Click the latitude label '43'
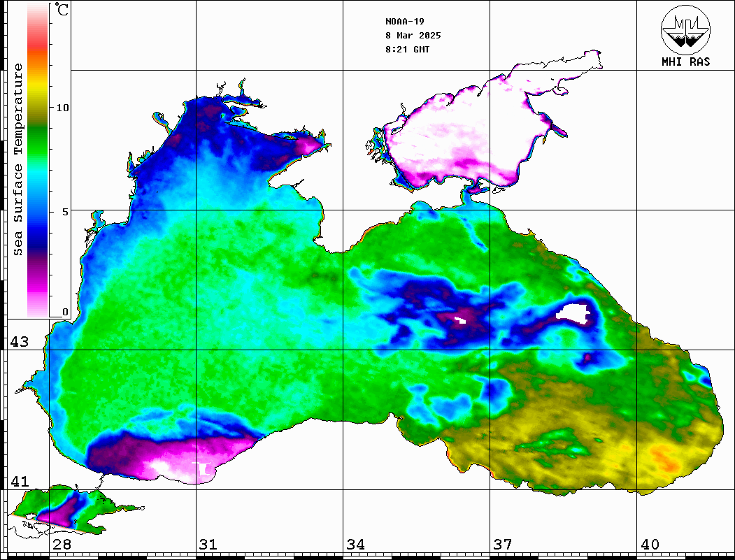Screen dimensions: 735x560 20,342
